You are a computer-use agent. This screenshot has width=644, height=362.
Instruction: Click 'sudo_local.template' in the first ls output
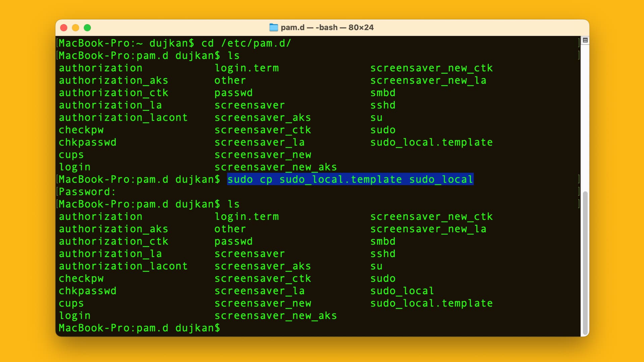431,142
